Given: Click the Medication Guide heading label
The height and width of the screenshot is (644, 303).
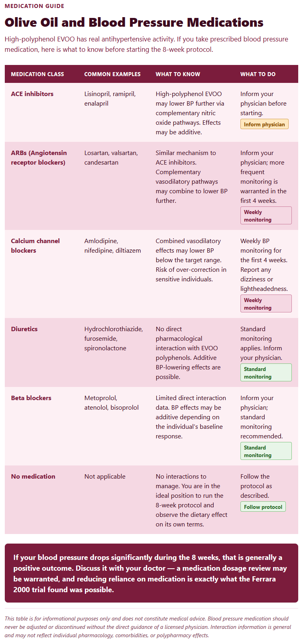Looking at the screenshot, I should [x=34, y=6].
